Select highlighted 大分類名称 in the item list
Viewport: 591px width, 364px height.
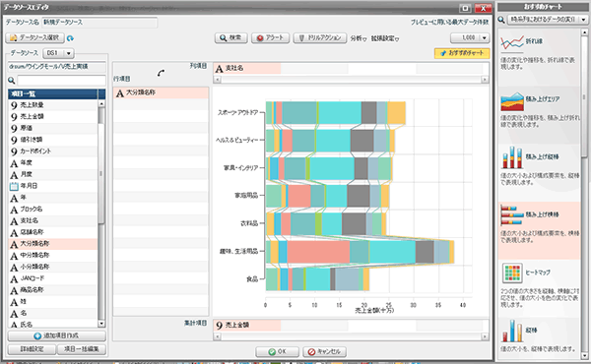[53, 244]
